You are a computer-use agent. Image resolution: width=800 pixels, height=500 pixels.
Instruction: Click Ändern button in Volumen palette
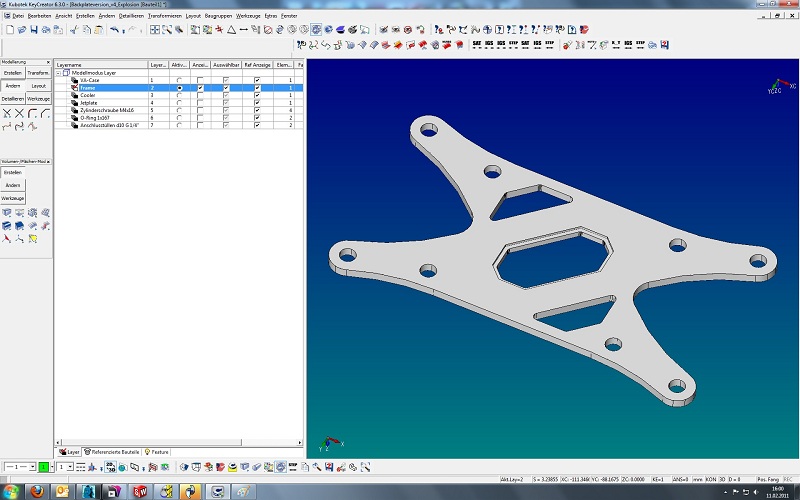tap(13, 185)
